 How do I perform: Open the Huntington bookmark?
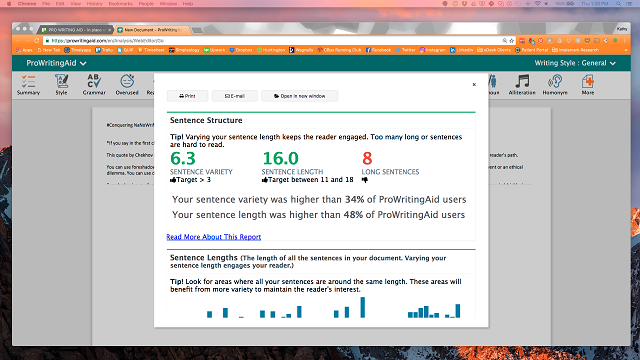pyautogui.click(x=271, y=50)
